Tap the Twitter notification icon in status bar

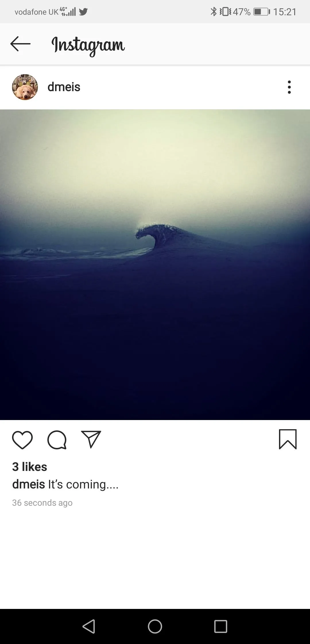[83, 12]
